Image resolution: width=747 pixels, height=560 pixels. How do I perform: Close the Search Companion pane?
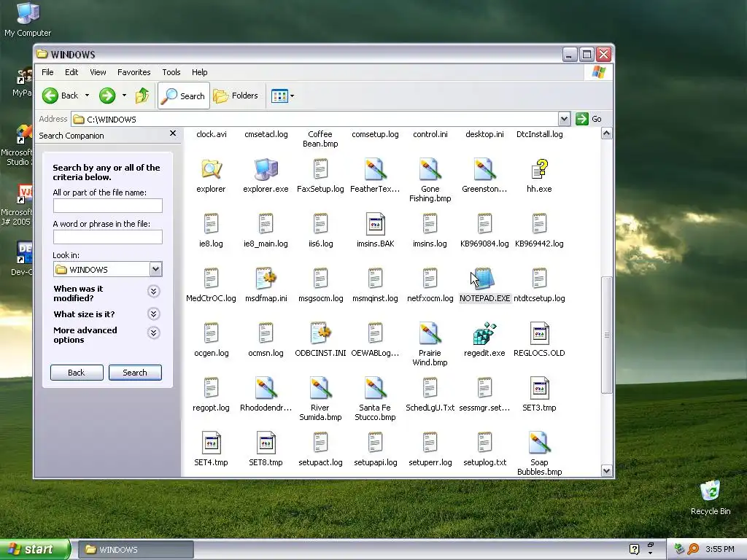point(173,134)
